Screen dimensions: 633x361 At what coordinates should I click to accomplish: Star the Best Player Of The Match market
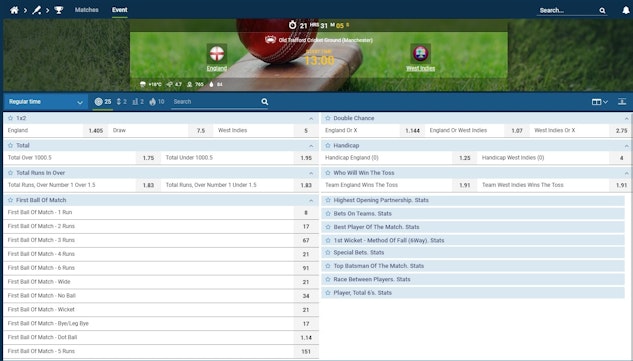(x=328, y=227)
